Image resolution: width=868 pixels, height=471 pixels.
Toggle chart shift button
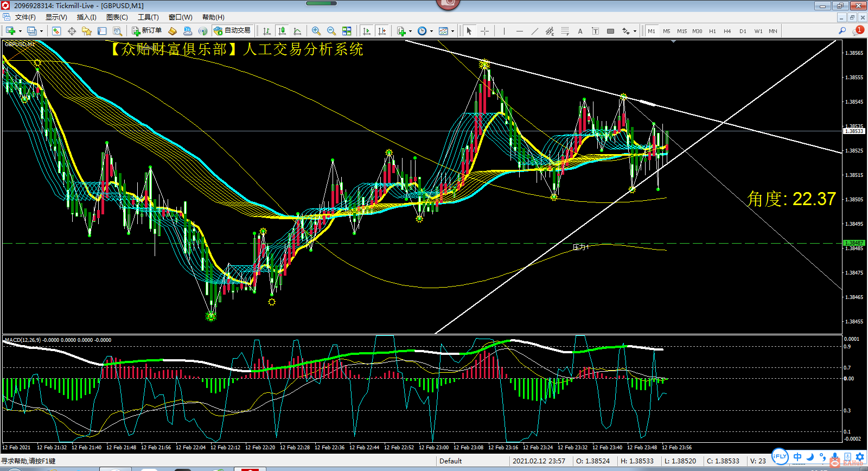pos(382,31)
